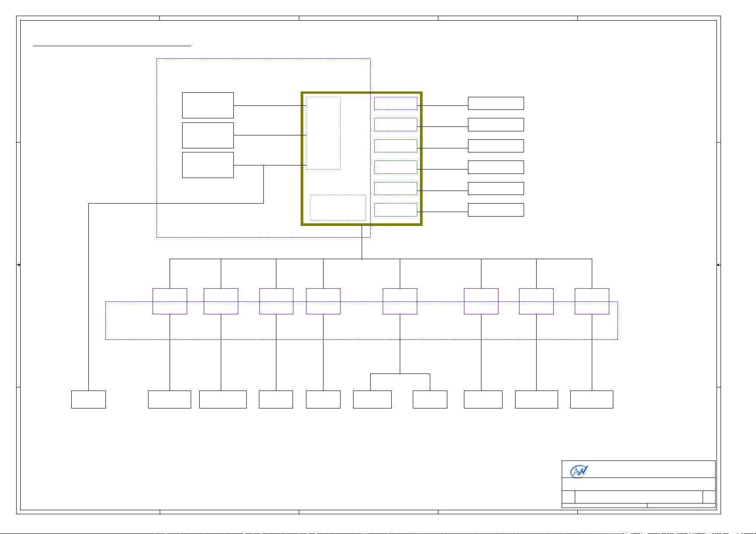The height and width of the screenshot is (534, 756).
Task: Select the thick olive-bordered central block
Action: pos(362,158)
